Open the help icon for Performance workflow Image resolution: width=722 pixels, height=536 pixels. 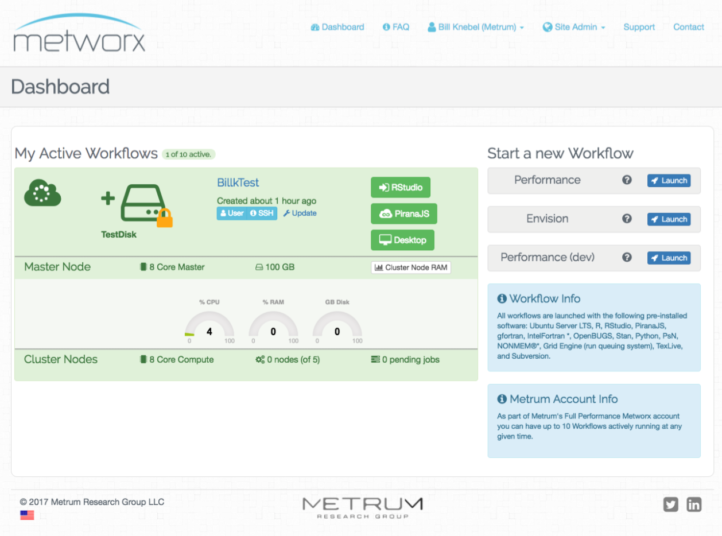(627, 180)
